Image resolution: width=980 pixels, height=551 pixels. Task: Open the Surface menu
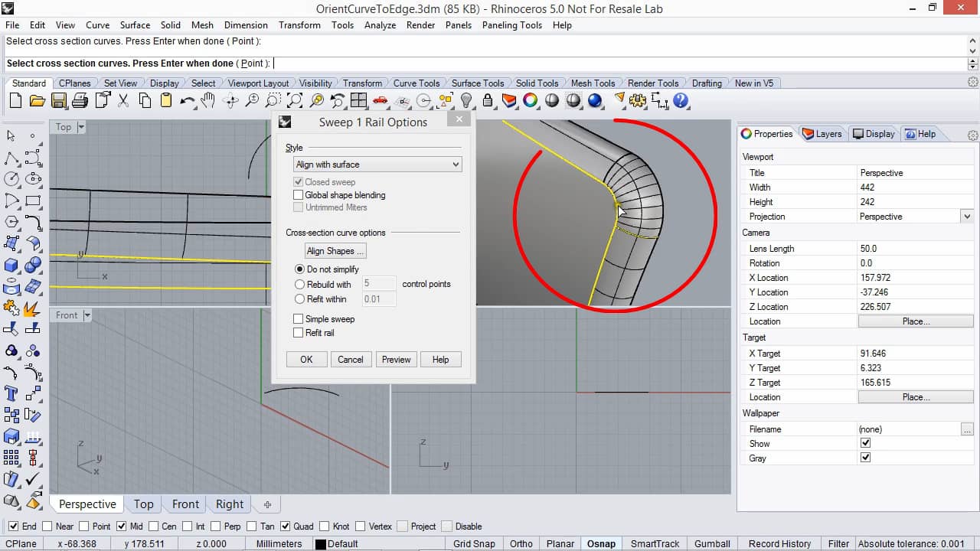tap(135, 25)
